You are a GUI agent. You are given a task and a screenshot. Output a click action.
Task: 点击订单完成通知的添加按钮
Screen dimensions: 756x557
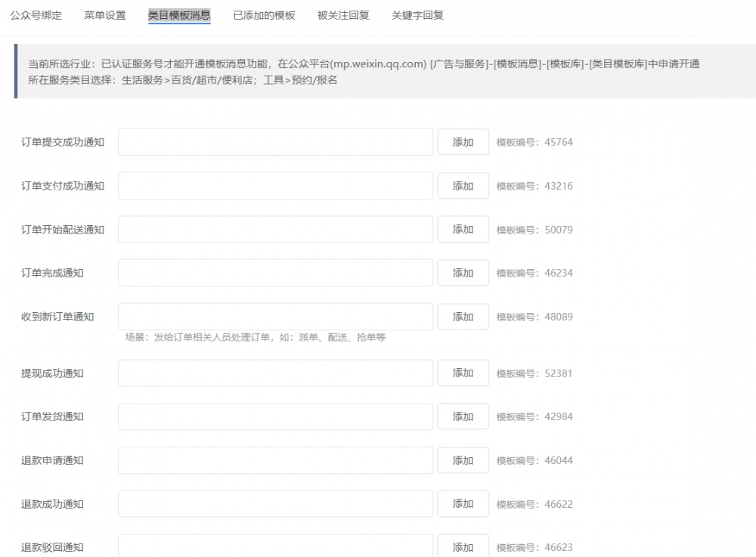pos(463,273)
